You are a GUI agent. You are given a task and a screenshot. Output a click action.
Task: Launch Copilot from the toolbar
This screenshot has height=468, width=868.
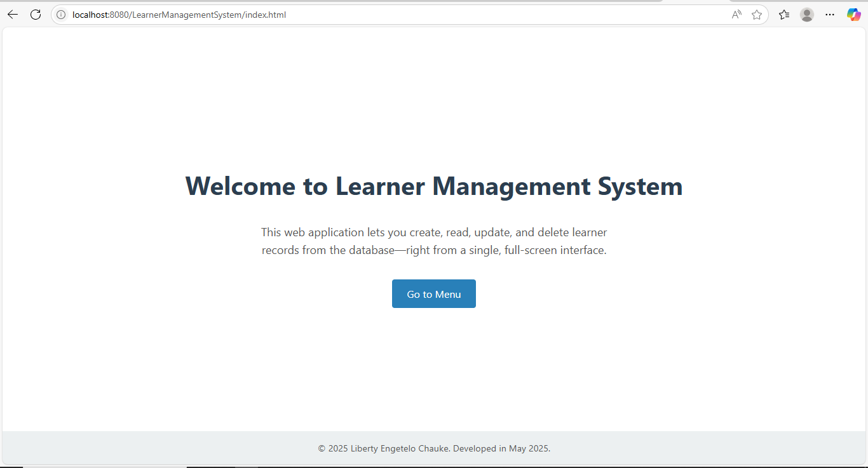point(853,14)
